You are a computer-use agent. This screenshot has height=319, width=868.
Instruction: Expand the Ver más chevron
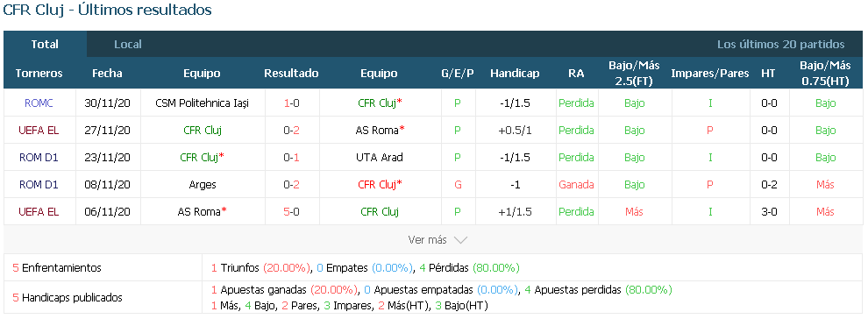click(460, 240)
